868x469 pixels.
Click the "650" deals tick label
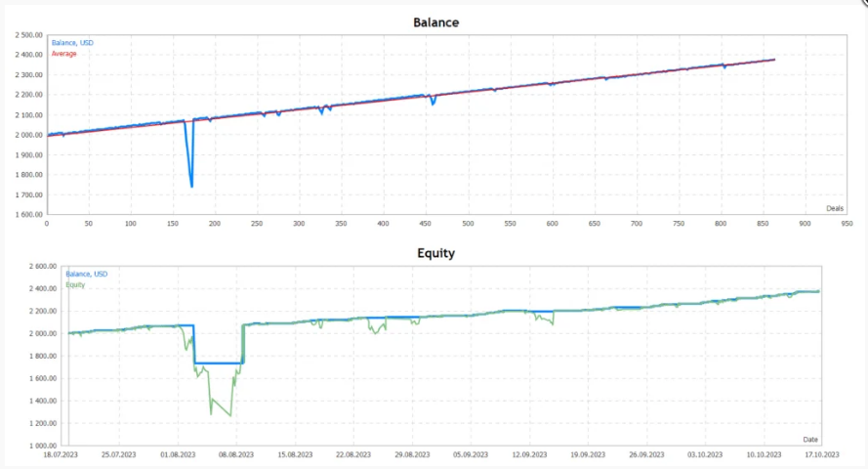(594, 224)
